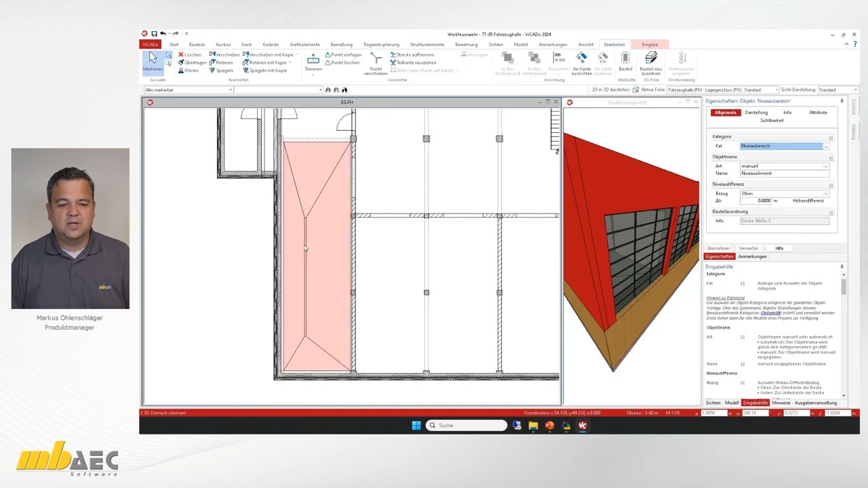This screenshot has height=488, width=868.
Task: Select the Verschieben move tool
Action: (224, 54)
